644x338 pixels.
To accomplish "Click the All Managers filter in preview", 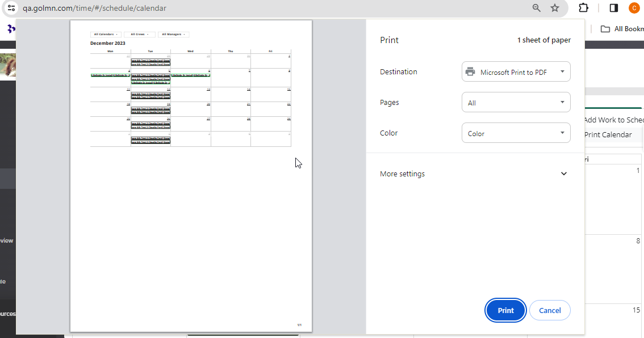I will (x=173, y=35).
